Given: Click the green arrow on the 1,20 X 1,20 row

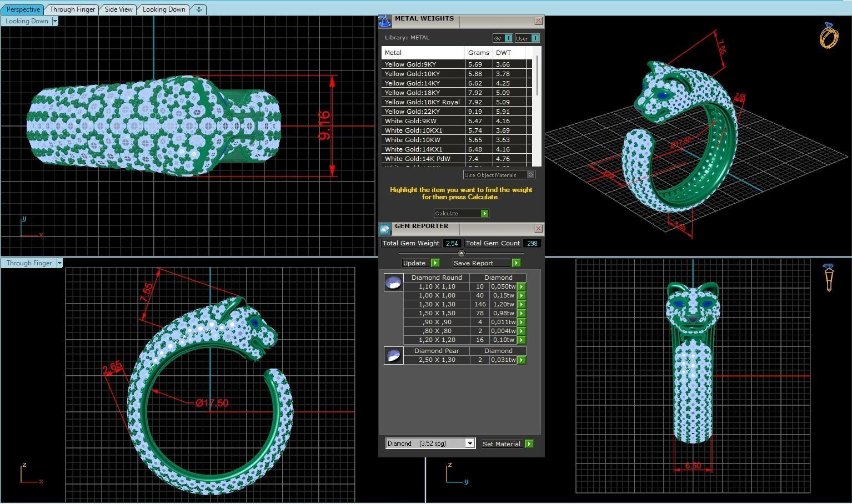Looking at the screenshot, I should [522, 340].
